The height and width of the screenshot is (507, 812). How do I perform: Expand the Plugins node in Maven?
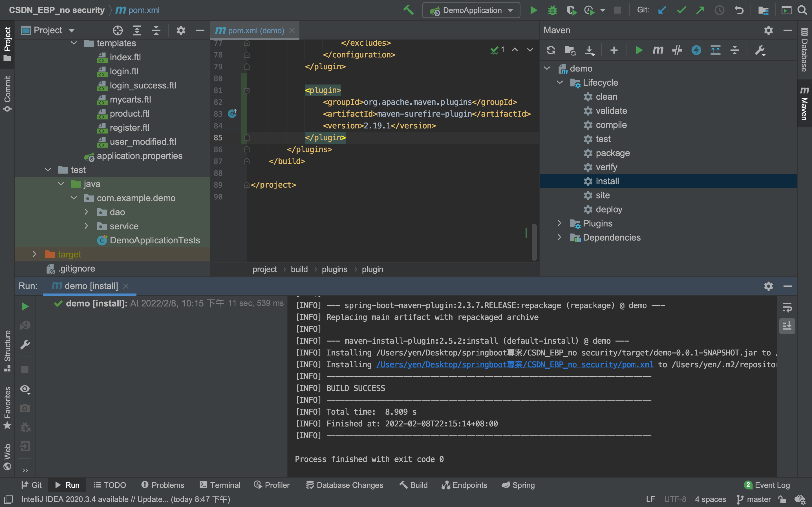559,223
